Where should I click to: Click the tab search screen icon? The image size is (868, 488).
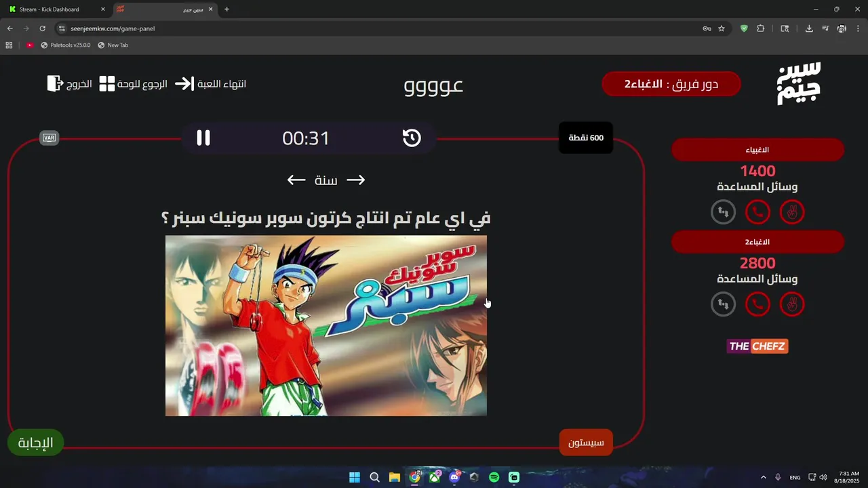tap(785, 28)
